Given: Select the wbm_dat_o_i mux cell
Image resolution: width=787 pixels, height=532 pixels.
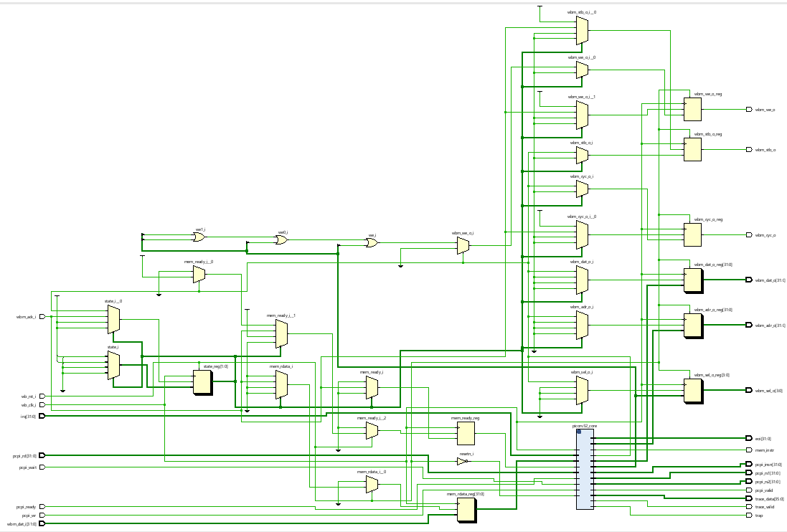Looking at the screenshot, I should (x=583, y=280).
